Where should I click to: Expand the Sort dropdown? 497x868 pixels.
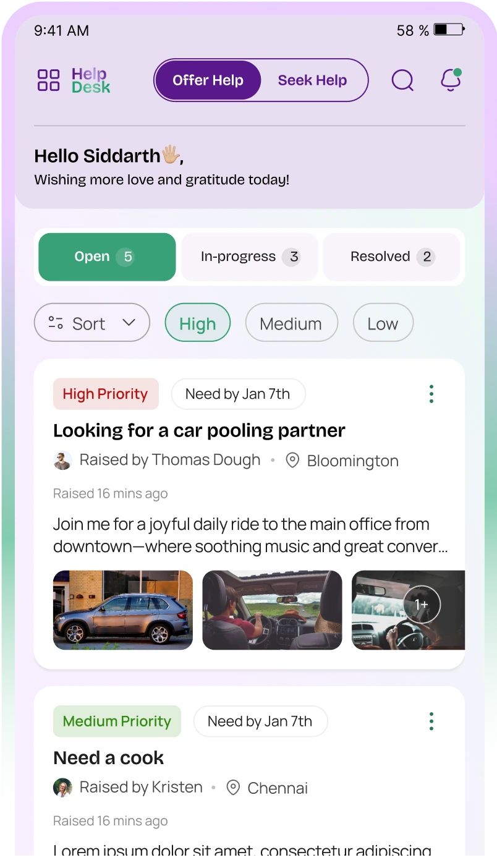[x=92, y=323]
